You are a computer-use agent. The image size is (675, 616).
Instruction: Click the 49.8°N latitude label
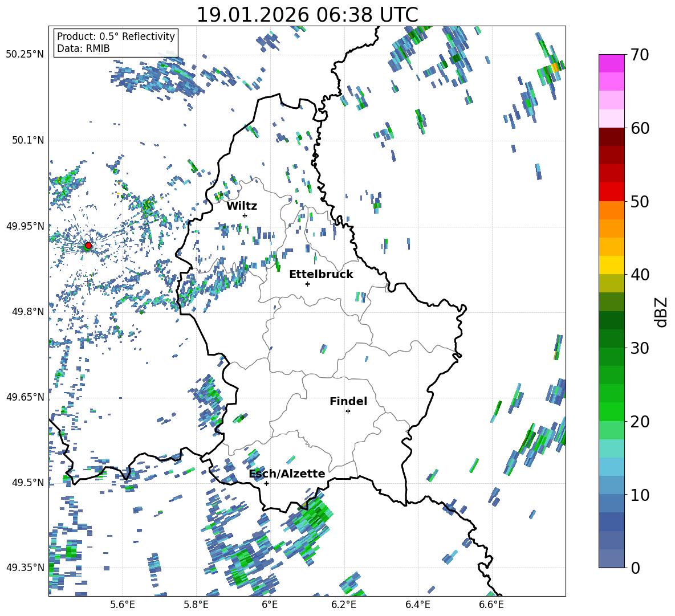[x=27, y=312]
